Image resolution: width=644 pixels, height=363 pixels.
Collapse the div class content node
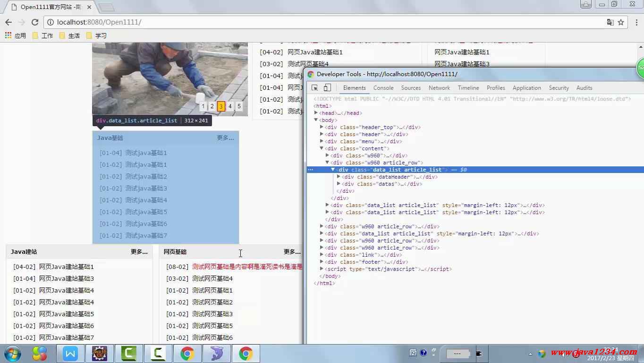(x=322, y=148)
